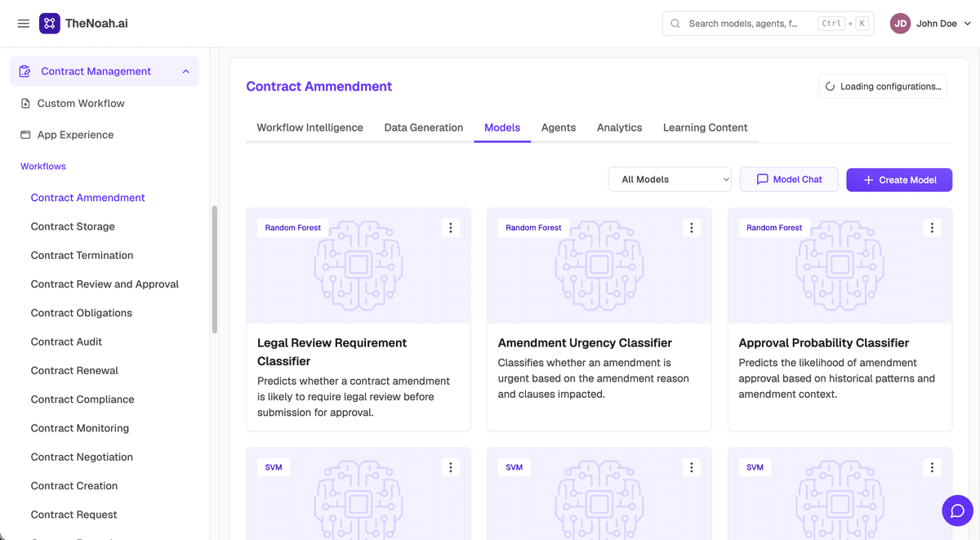Open the All Models filter dropdown
This screenshot has height=540, width=980.
(670, 180)
